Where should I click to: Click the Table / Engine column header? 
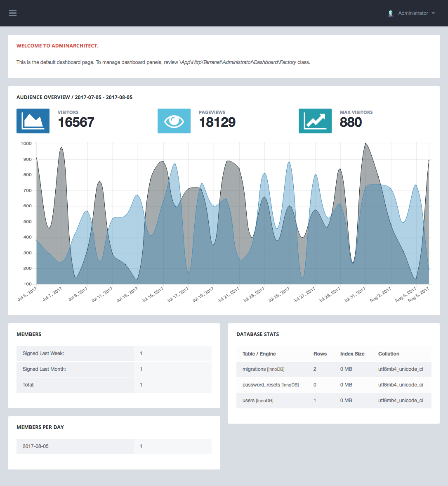pos(259,354)
